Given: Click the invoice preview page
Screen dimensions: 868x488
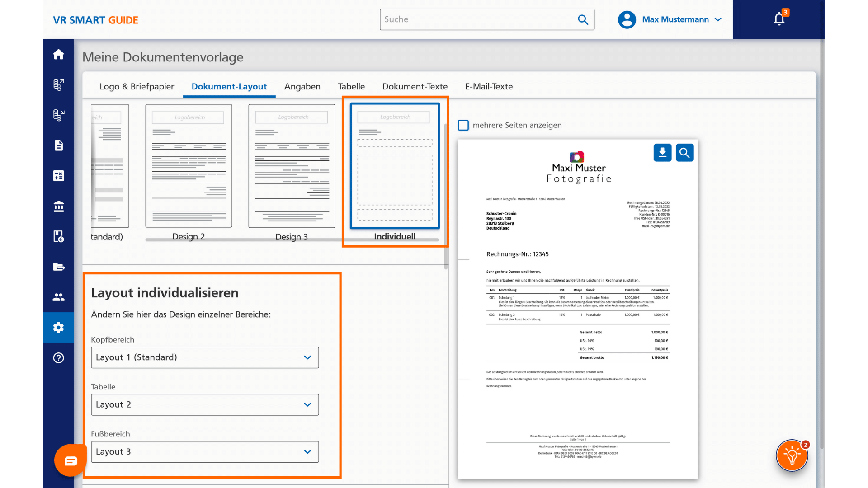Looking at the screenshot, I should pos(578,310).
